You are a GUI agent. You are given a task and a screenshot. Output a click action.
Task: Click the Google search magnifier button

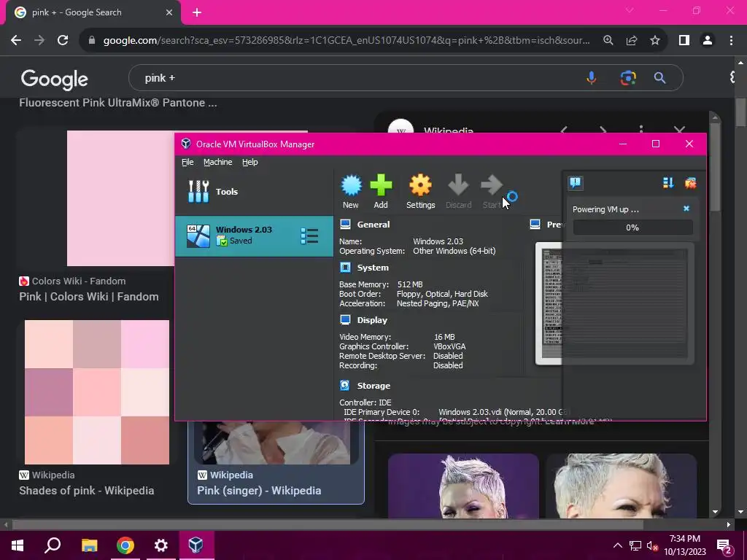coord(659,77)
